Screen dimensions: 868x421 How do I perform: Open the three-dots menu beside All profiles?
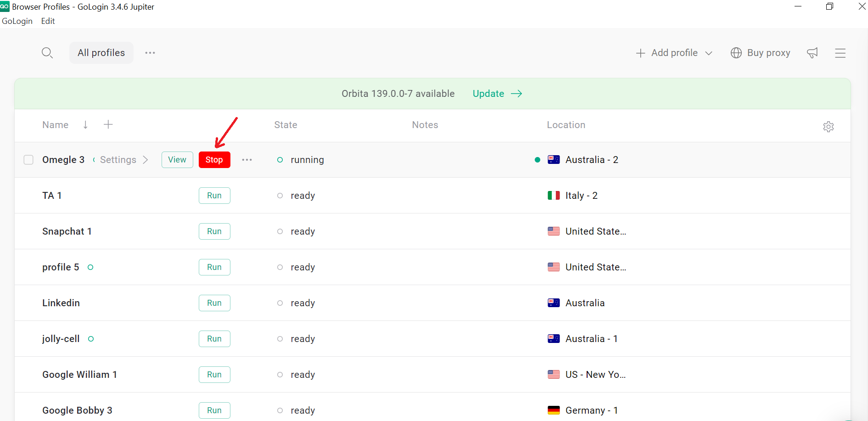click(150, 53)
